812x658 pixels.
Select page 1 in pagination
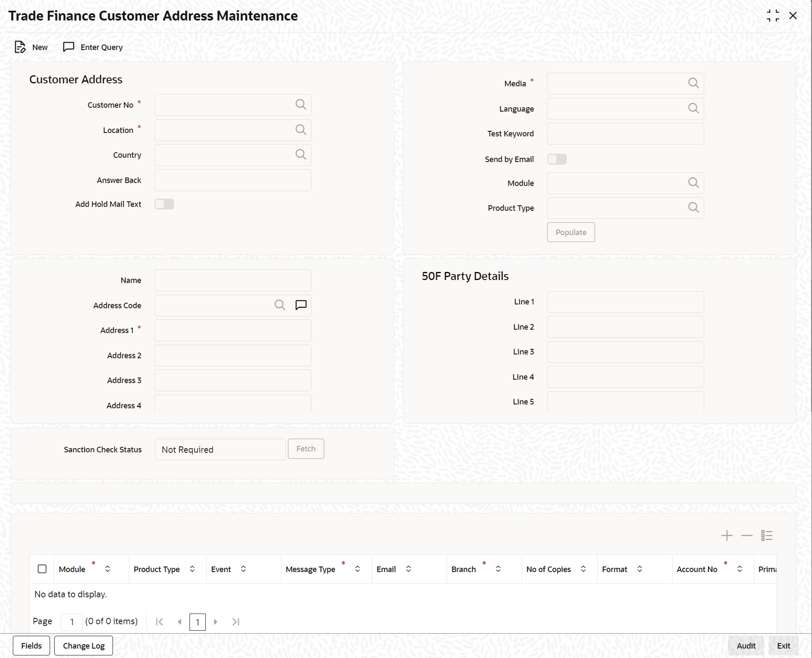pyautogui.click(x=197, y=622)
